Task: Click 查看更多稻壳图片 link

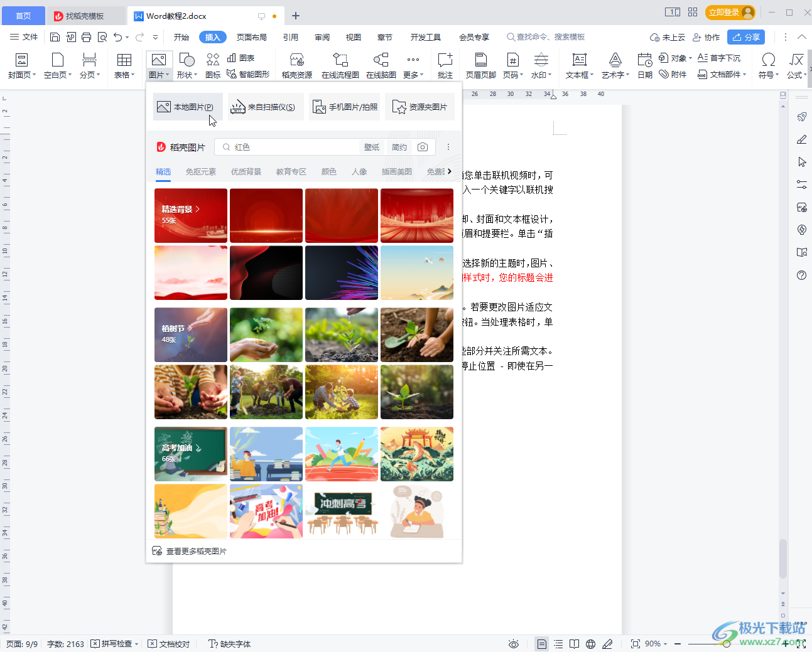Action: (190, 551)
